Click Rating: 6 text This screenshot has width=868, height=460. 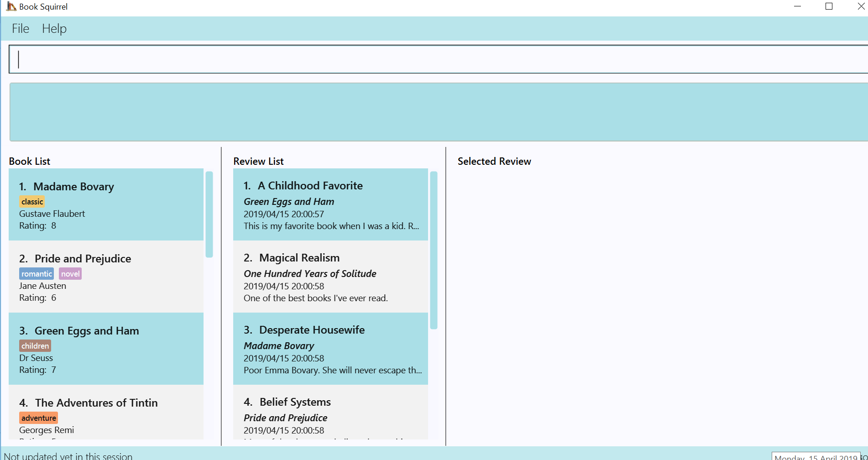tap(37, 298)
